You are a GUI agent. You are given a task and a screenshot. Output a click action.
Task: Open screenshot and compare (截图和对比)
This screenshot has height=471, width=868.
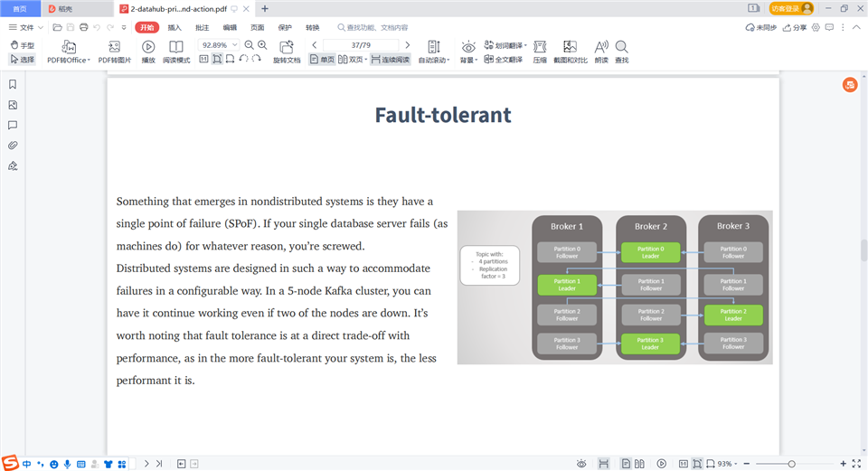pyautogui.click(x=571, y=52)
